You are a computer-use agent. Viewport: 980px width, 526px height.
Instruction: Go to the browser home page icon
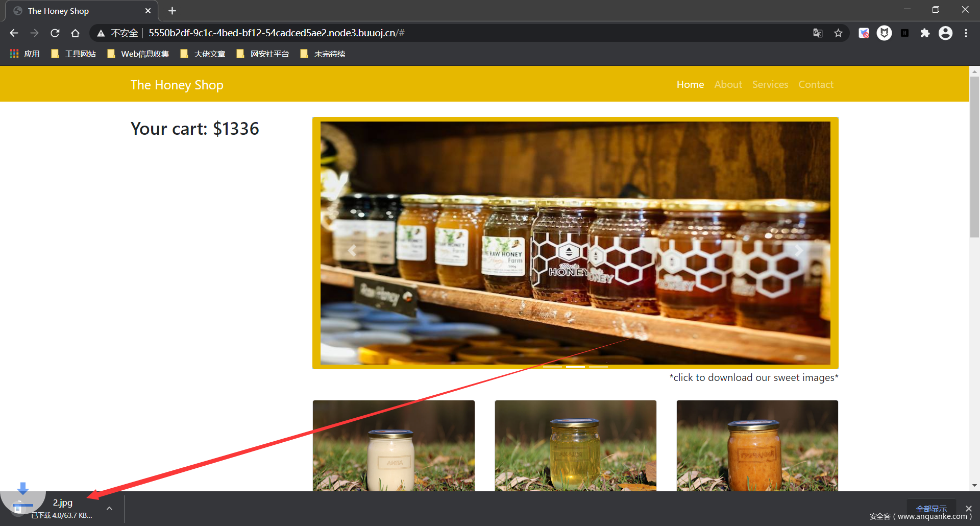tap(76, 33)
